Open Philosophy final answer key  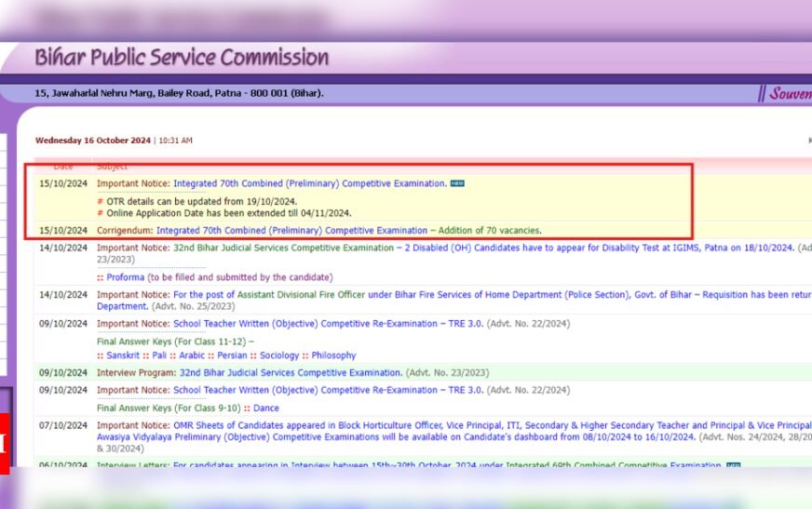pyautogui.click(x=333, y=355)
